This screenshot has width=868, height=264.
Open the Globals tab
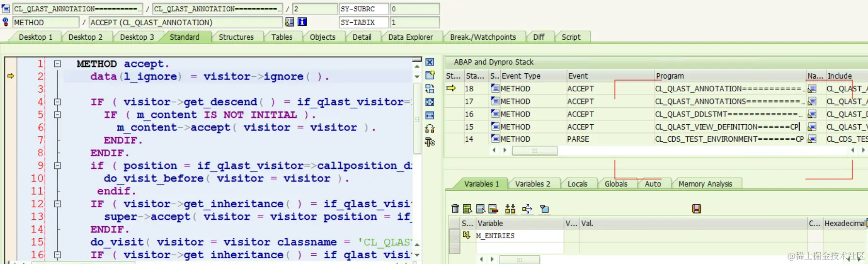[x=615, y=184]
